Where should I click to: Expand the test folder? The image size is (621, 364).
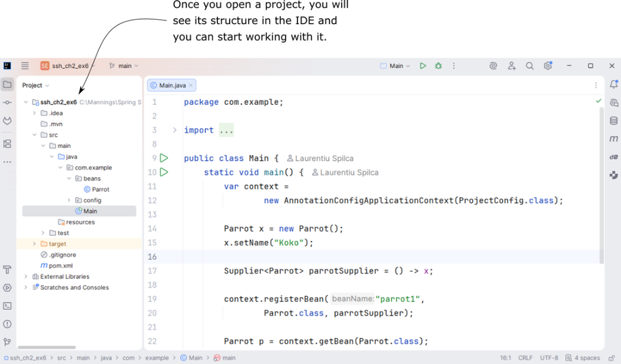43,233
